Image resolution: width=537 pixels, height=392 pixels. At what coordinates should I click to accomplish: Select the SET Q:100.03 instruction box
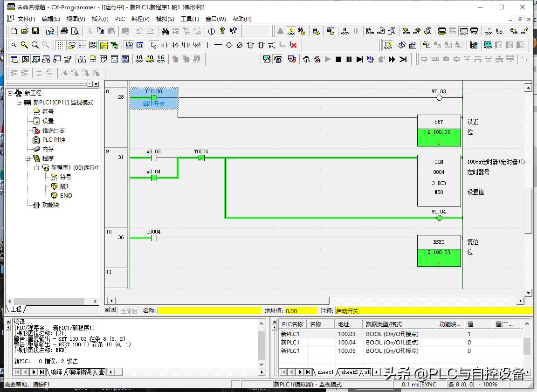pyautogui.click(x=439, y=131)
